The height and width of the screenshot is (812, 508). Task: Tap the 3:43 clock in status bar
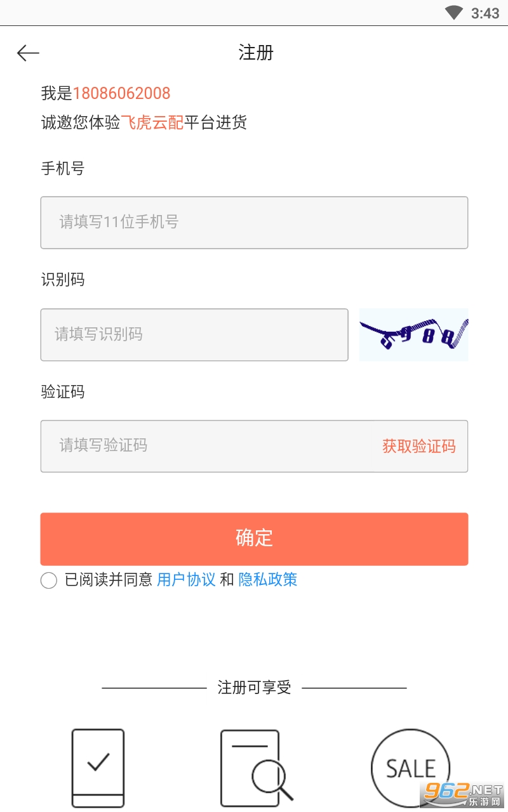[x=485, y=13]
